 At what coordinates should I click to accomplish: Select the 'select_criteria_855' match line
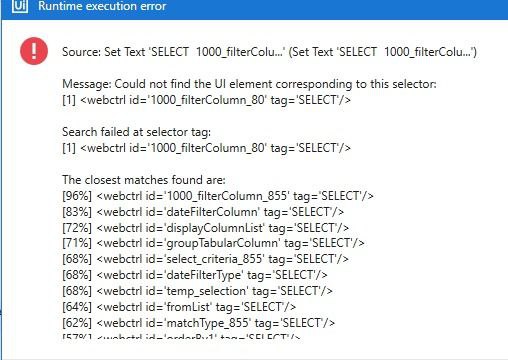coord(205,259)
